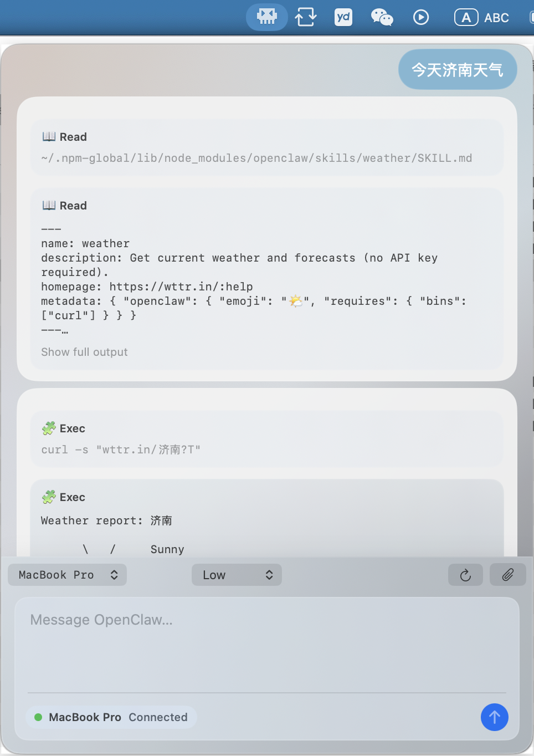
Task: Click the green connection status dot
Action: coord(38,717)
